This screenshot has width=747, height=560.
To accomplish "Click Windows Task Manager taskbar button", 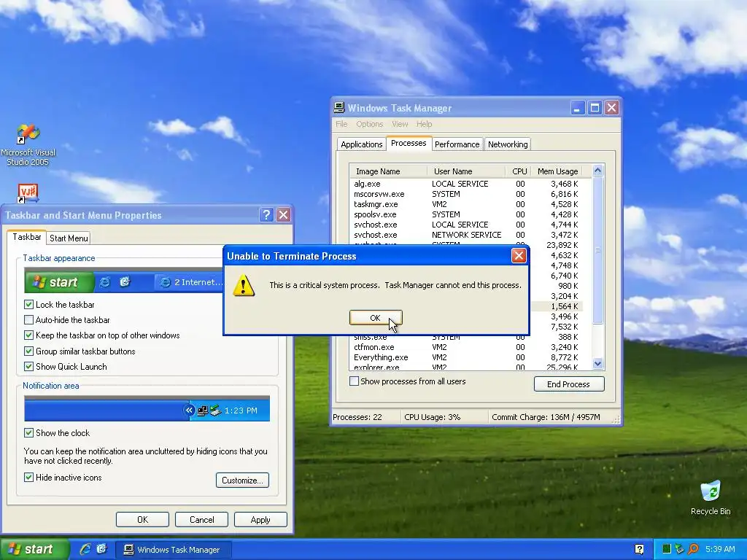I will coord(174,550).
